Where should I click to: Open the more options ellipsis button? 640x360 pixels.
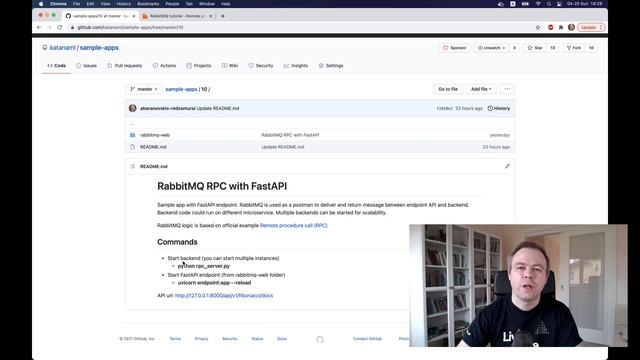point(507,89)
